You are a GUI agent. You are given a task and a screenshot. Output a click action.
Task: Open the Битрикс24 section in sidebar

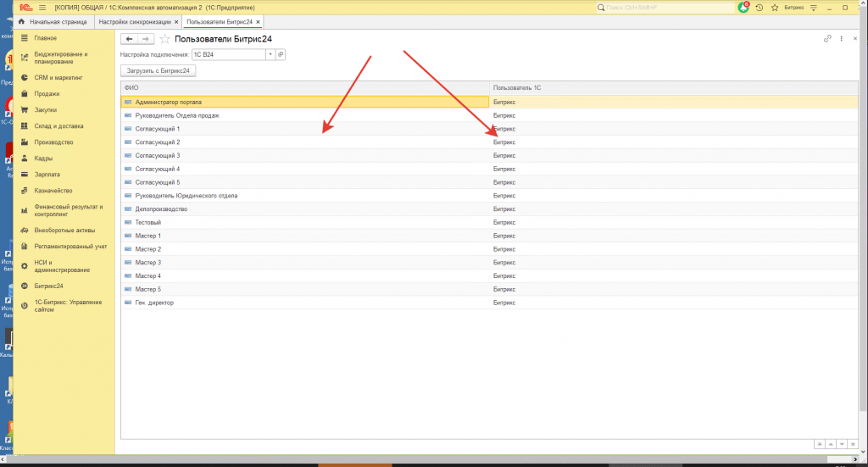click(48, 286)
